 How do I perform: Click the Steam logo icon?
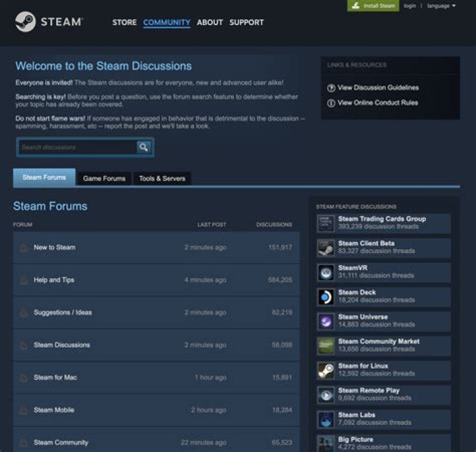coord(25,22)
